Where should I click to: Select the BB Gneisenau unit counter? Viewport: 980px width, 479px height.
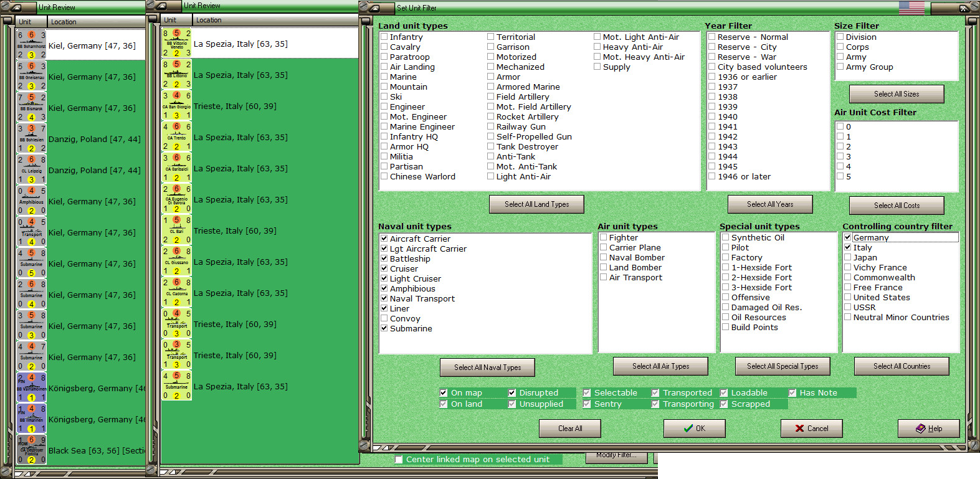(x=31, y=76)
